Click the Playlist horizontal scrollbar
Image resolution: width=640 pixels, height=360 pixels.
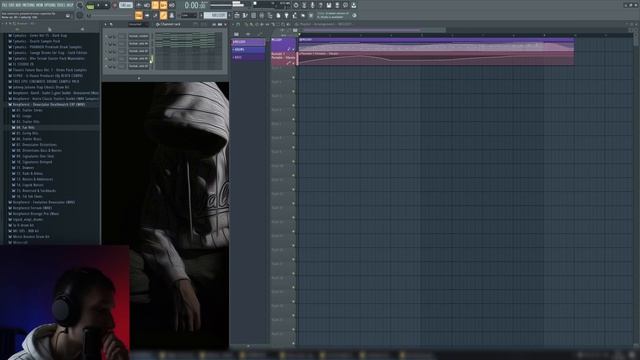click(x=371, y=30)
